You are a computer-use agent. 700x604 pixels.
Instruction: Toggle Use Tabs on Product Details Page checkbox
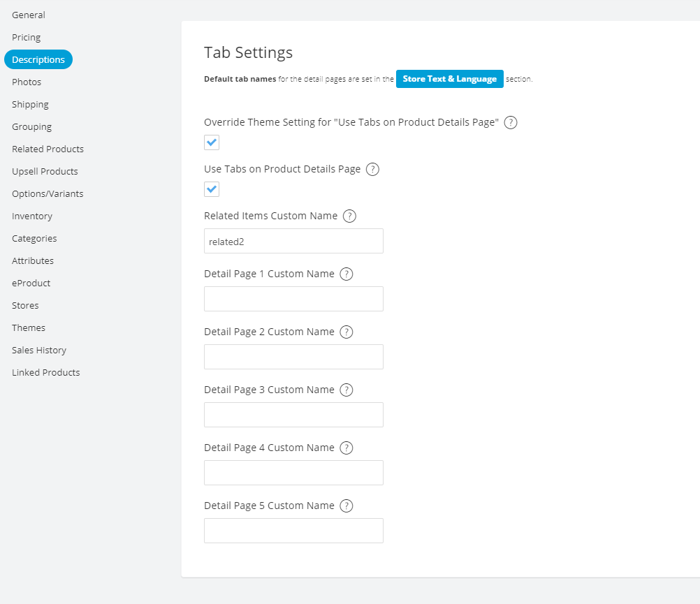coord(212,189)
